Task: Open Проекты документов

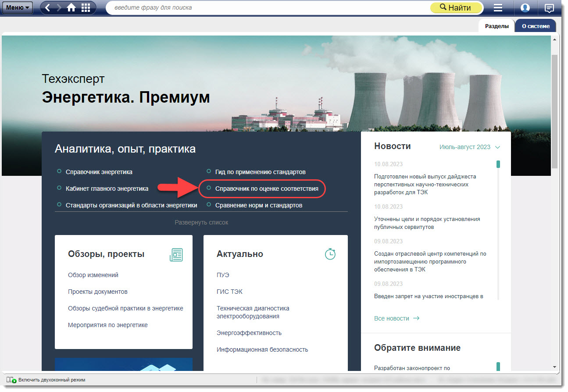Action: click(x=98, y=292)
